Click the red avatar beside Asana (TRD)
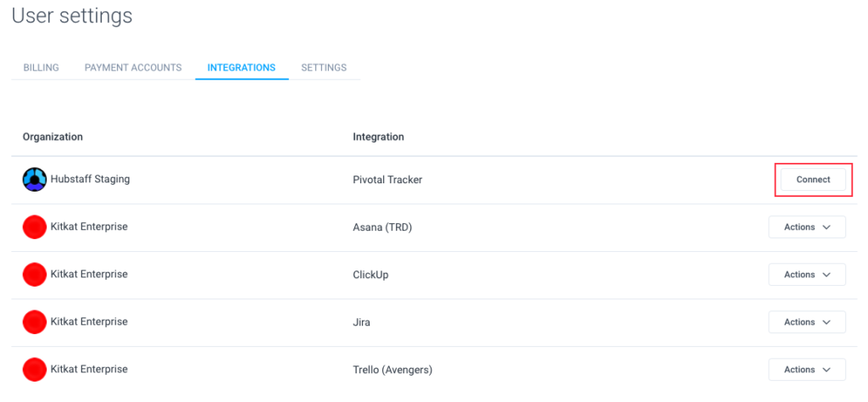868x402 pixels. tap(34, 227)
